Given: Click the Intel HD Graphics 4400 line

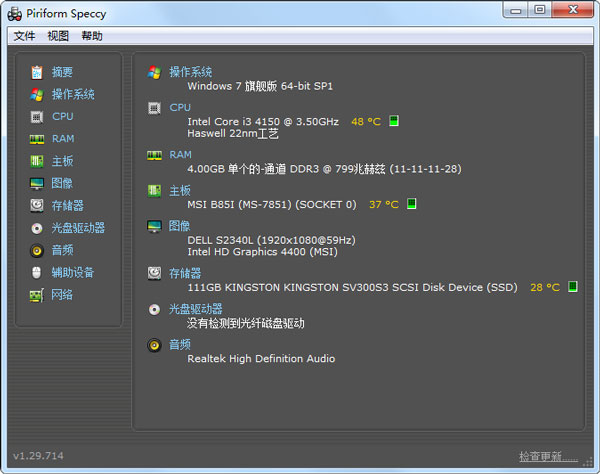Looking at the screenshot, I should pos(262,252).
